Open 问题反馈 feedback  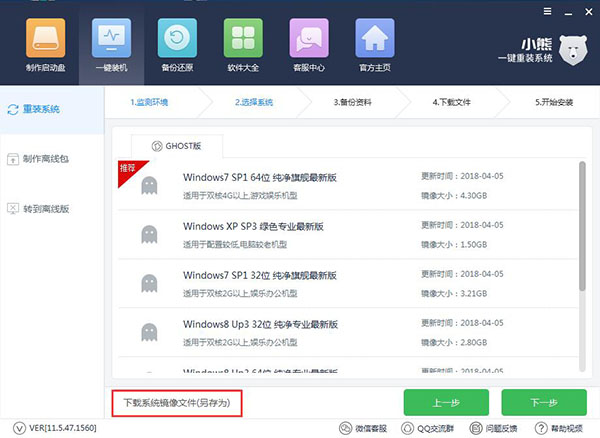point(493,428)
